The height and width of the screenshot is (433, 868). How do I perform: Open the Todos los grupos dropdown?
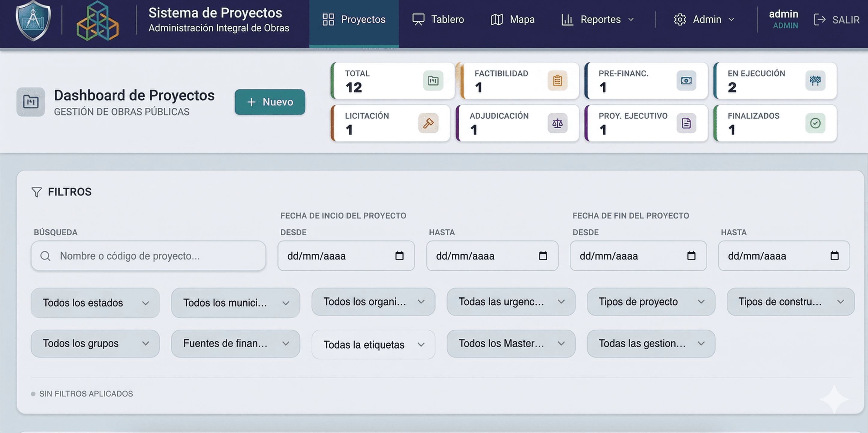pos(95,343)
